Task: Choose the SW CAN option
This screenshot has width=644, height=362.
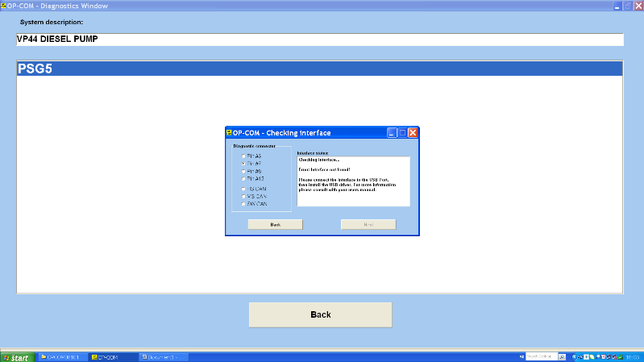Action: tap(243, 204)
